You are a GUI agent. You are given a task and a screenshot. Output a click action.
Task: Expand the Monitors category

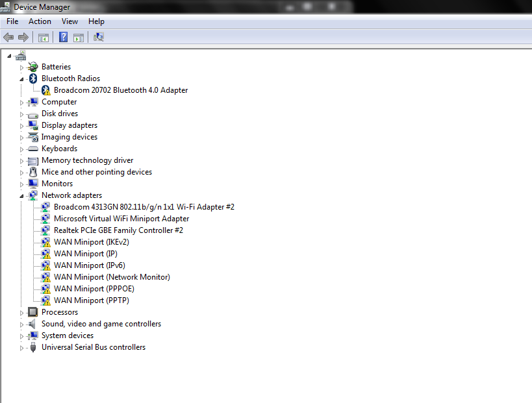pyautogui.click(x=21, y=184)
